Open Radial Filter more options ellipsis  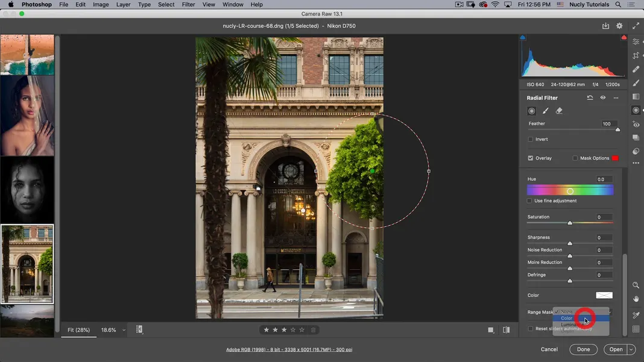tap(616, 98)
